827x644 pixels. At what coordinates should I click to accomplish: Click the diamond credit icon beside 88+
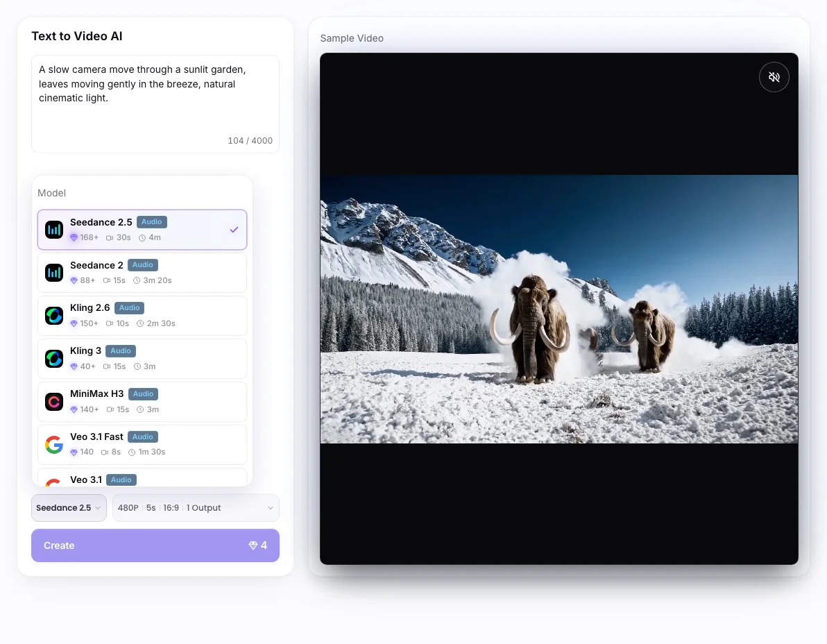click(x=74, y=280)
